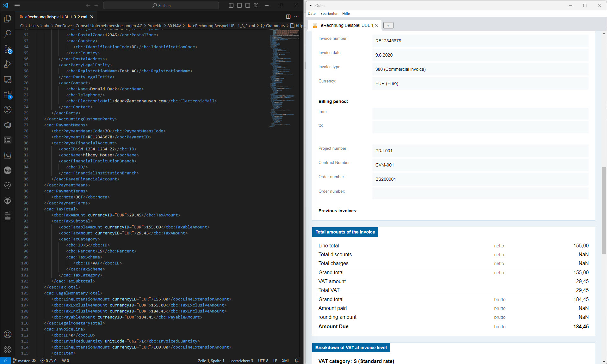Select the eRechnung Beispiel UBL tab in Quba
Screen dimensions: 607x364
tap(345, 25)
